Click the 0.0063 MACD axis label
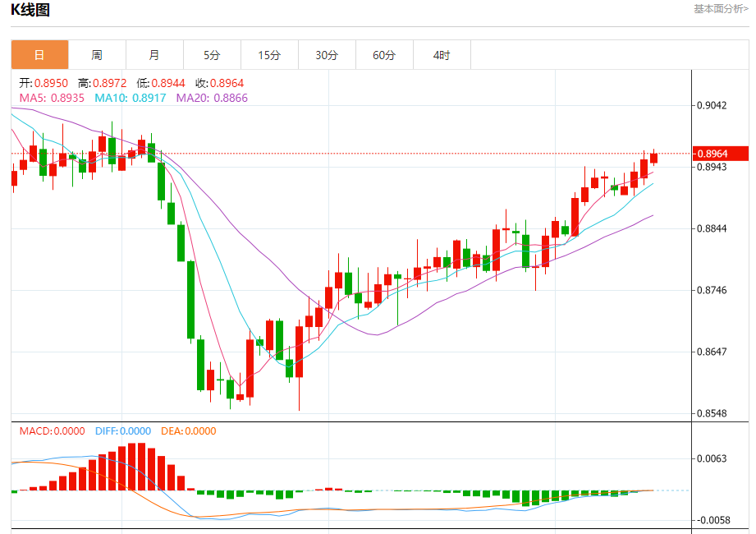756x534 pixels. coord(712,458)
